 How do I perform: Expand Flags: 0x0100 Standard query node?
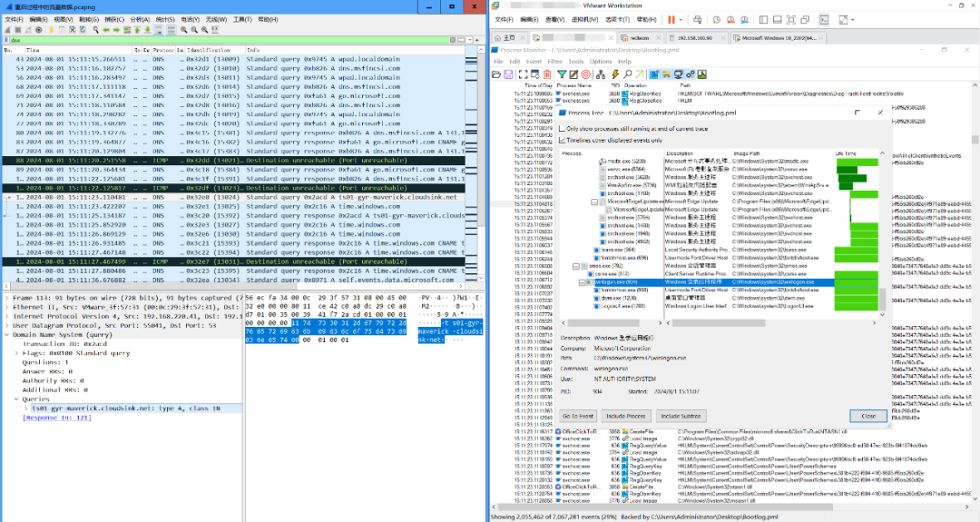(17, 353)
